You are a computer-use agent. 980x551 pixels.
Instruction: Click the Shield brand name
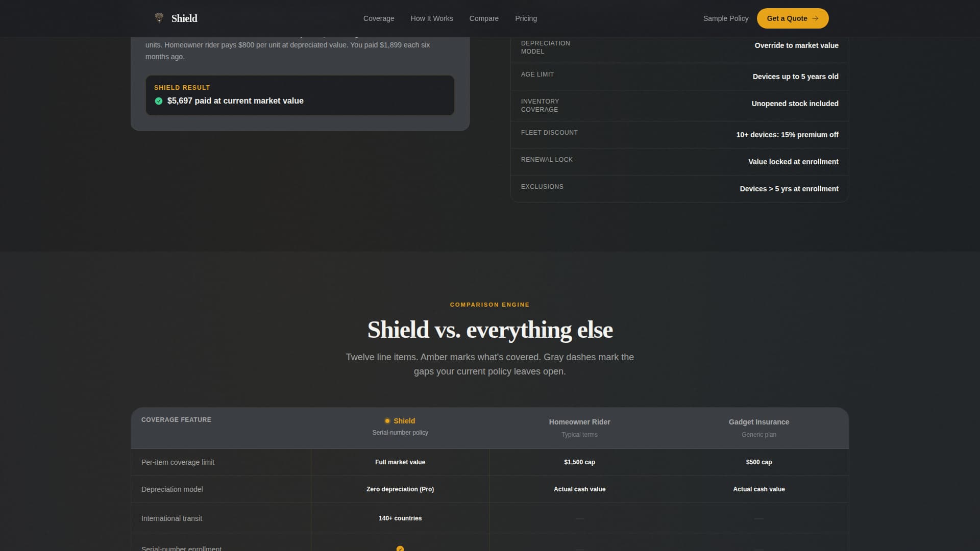(184, 18)
